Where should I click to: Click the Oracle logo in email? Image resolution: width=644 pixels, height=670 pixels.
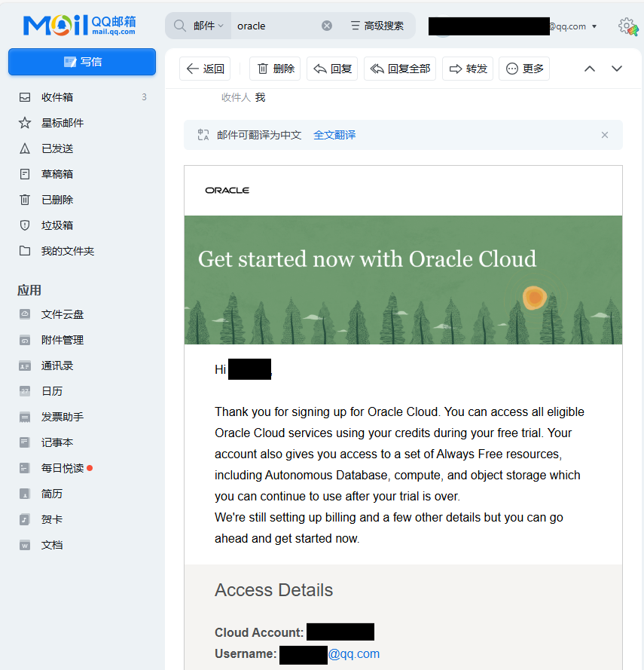pyautogui.click(x=227, y=191)
